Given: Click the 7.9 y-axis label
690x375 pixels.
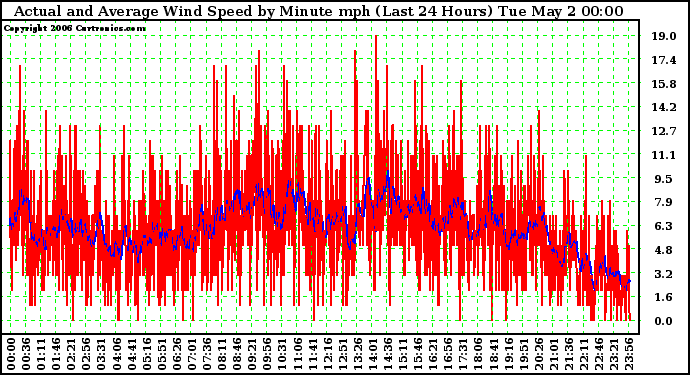Looking at the screenshot, I should [x=664, y=202].
